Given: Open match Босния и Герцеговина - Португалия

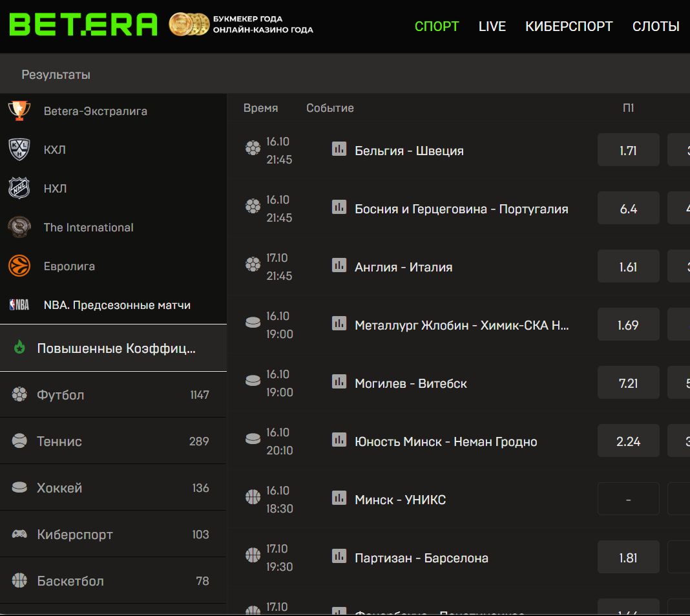Looking at the screenshot, I should [x=461, y=209].
